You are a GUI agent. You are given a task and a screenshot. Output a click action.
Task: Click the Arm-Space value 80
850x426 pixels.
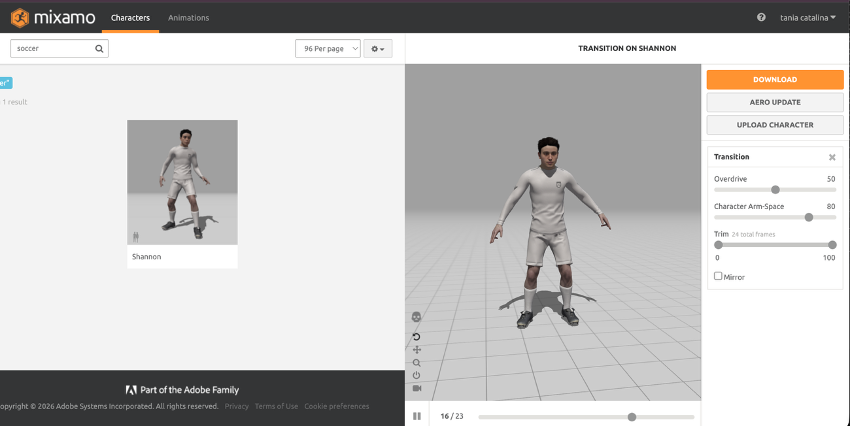830,206
